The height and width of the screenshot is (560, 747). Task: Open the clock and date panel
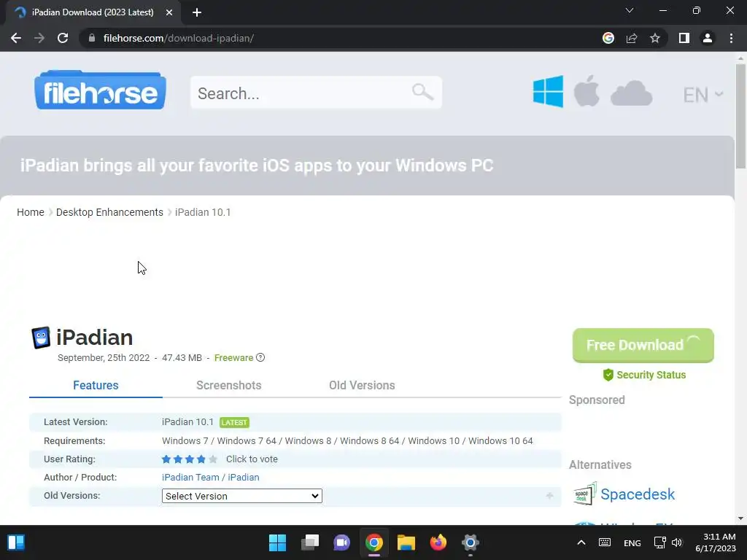pos(716,542)
